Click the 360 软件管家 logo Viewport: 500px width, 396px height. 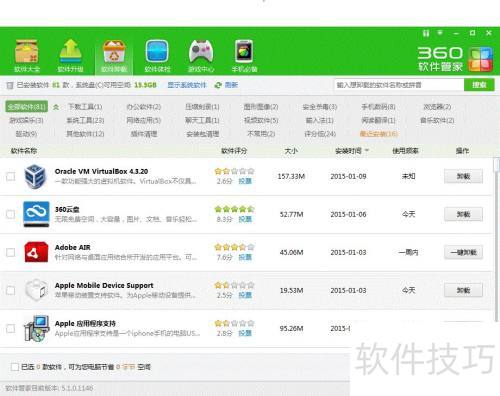tap(455, 59)
